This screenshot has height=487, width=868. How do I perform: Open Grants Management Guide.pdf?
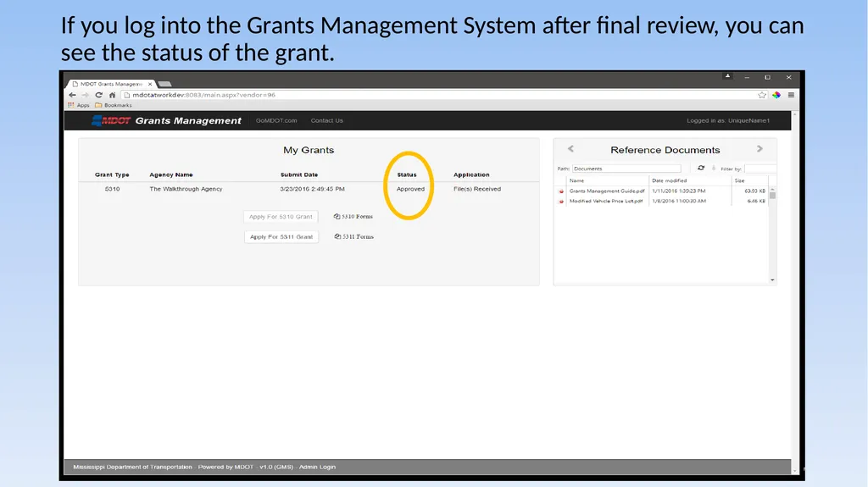pos(607,191)
